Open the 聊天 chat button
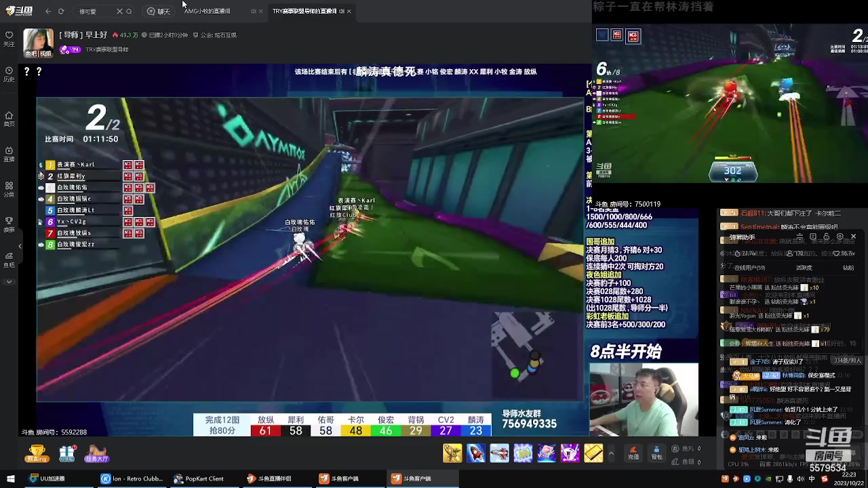 coord(159,11)
